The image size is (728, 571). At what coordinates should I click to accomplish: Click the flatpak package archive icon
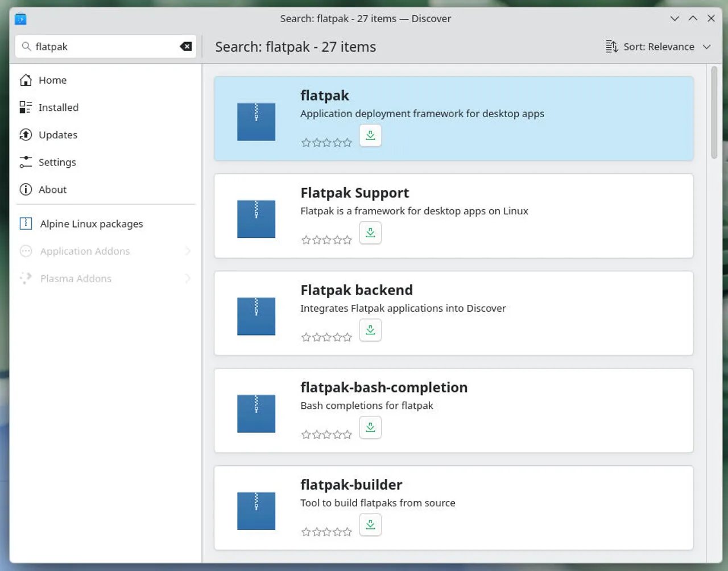[256, 122]
